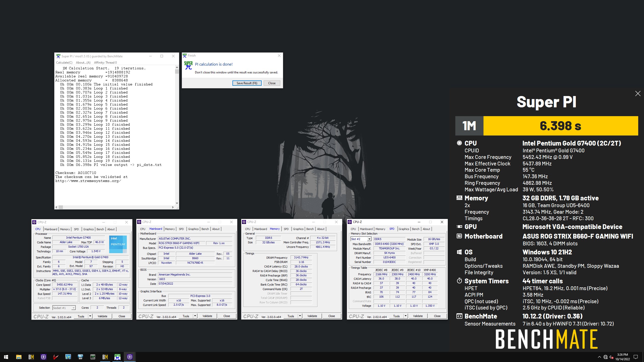Switch to About tab in the SPD CPU-Z window
Viewport: 644px width, 362px height.
pos(426,229)
